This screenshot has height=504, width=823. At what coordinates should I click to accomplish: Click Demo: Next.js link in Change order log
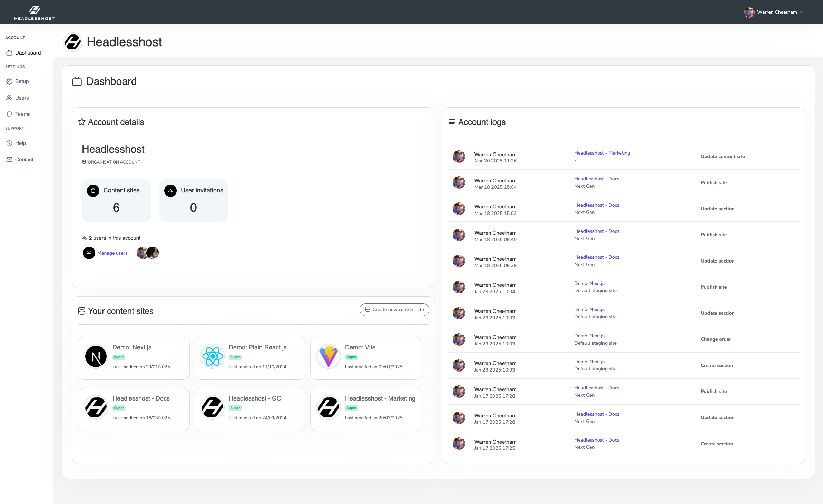[x=589, y=336]
